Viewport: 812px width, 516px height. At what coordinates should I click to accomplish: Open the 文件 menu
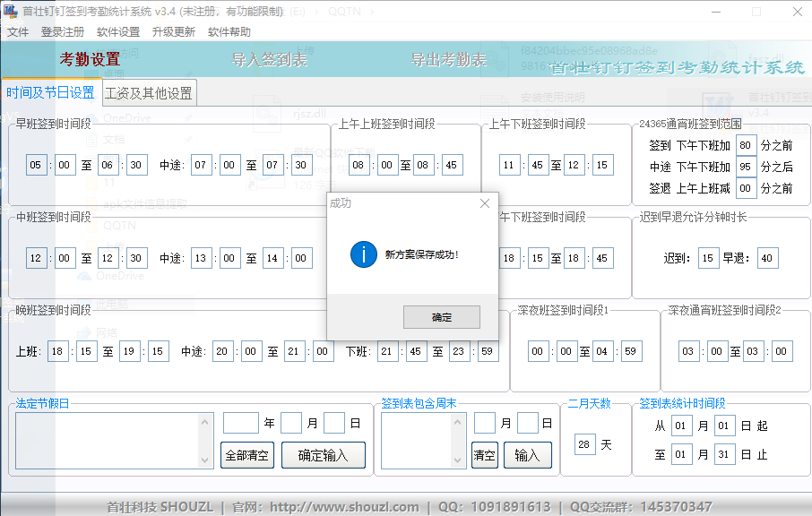(18, 32)
